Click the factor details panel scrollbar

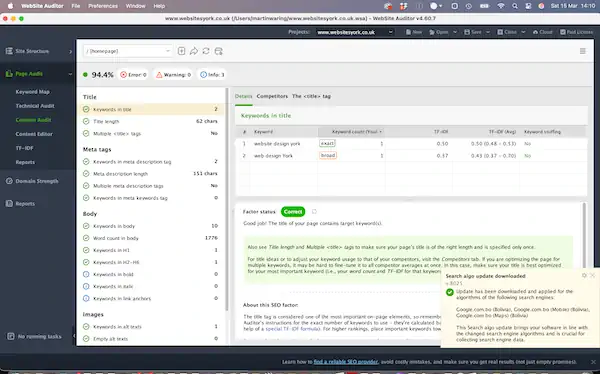[x=584, y=237]
